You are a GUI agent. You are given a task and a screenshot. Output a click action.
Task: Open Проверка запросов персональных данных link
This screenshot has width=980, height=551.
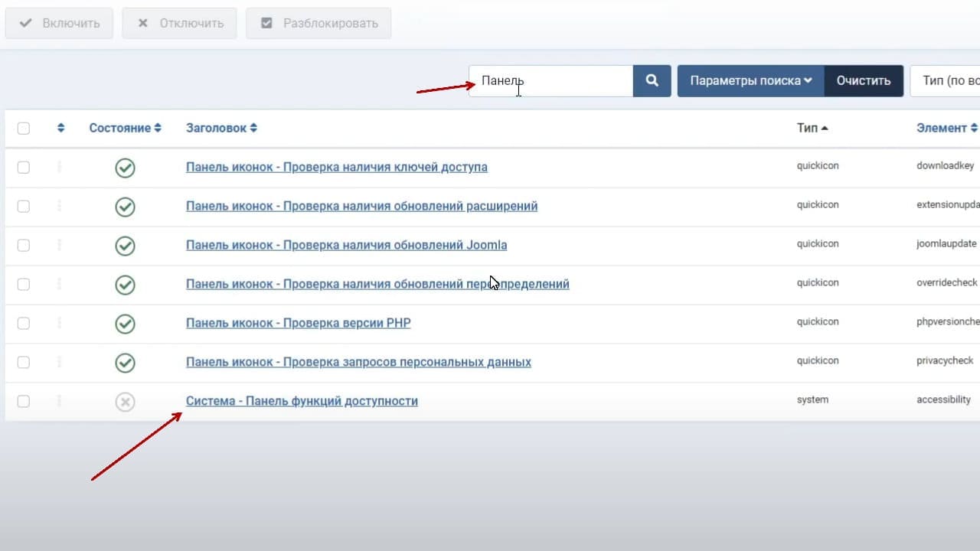click(358, 362)
